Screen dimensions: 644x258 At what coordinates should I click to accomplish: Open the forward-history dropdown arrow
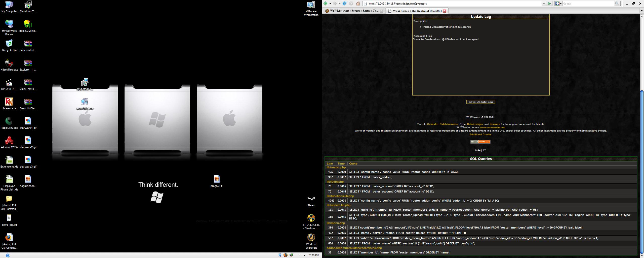pyautogui.click(x=339, y=4)
